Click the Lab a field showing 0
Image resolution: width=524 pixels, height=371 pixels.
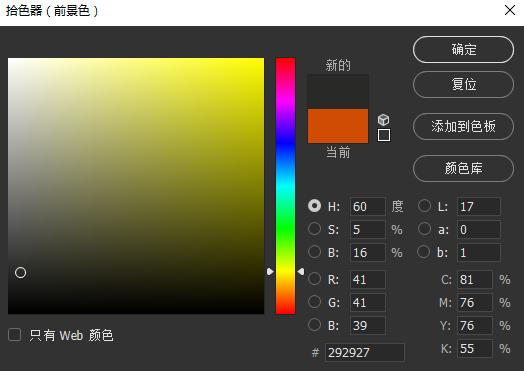479,229
